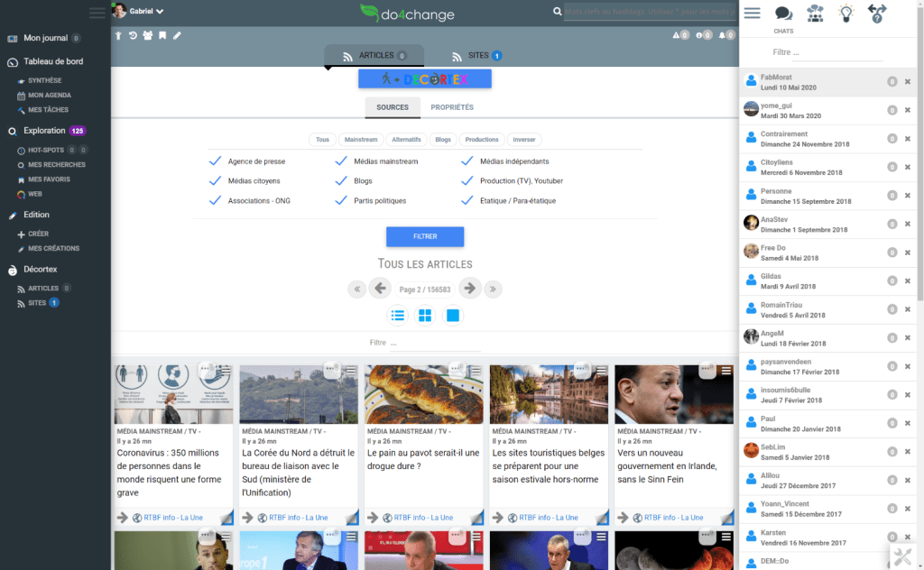
Task: Click the help directions arrows icon
Action: [876, 14]
